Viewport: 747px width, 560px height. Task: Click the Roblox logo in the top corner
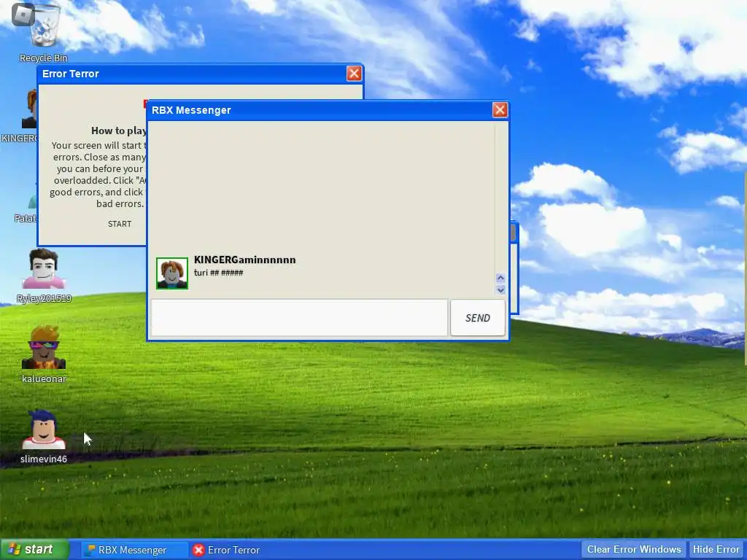23,15
